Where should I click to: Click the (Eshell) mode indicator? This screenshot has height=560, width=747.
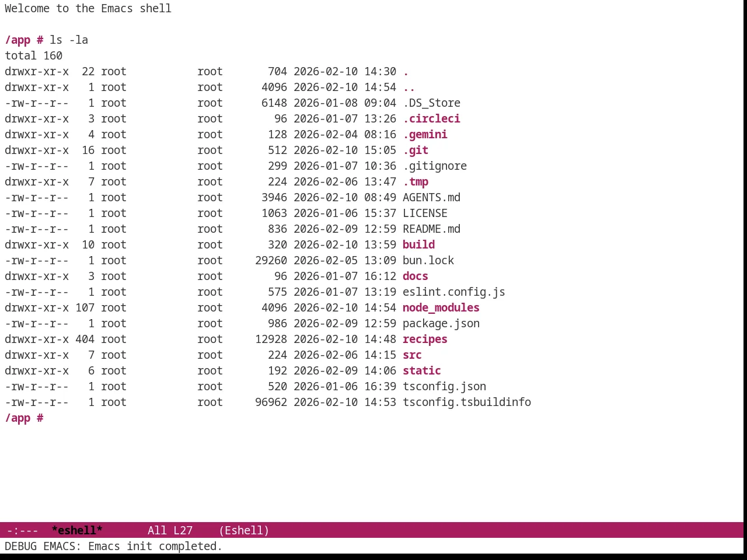point(244,530)
